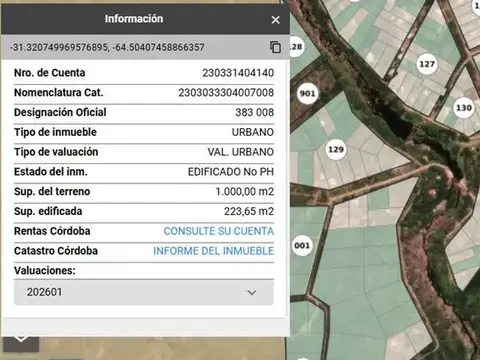Click the Sup. edificada label
Image resolution: width=480 pixels, height=360 pixels.
(48, 211)
